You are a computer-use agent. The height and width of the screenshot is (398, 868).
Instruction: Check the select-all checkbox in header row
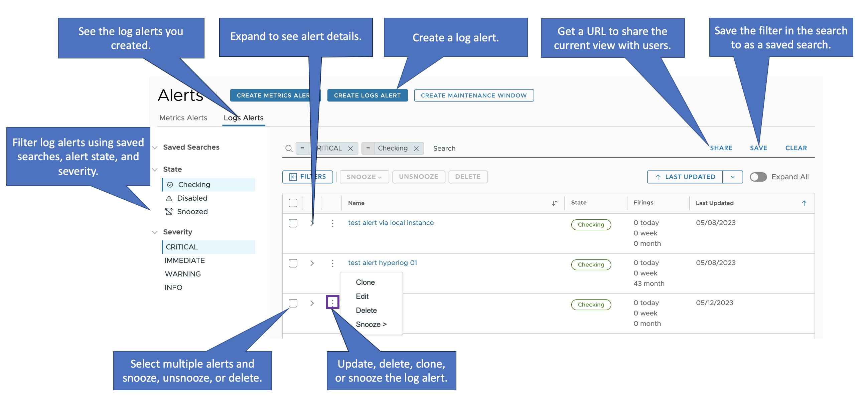pos(293,201)
